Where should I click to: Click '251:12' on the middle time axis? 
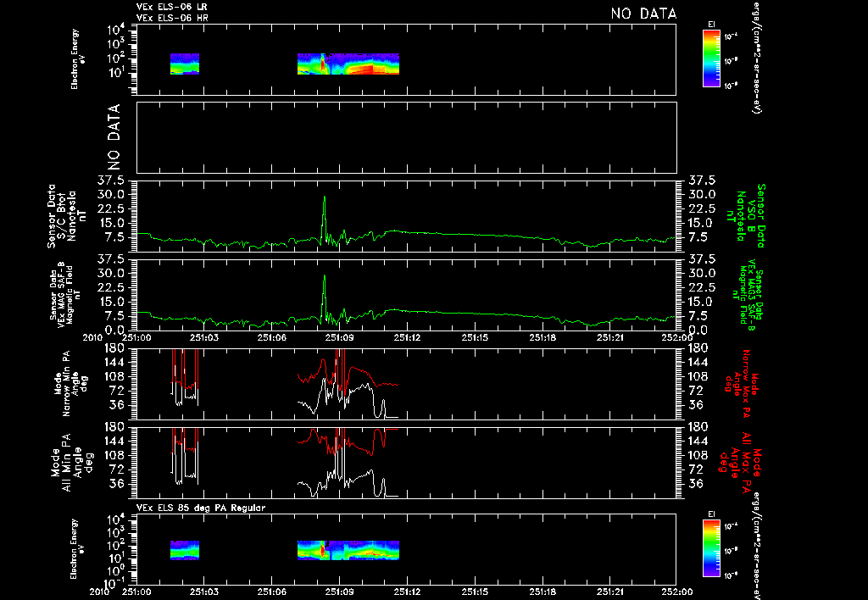[407, 337]
